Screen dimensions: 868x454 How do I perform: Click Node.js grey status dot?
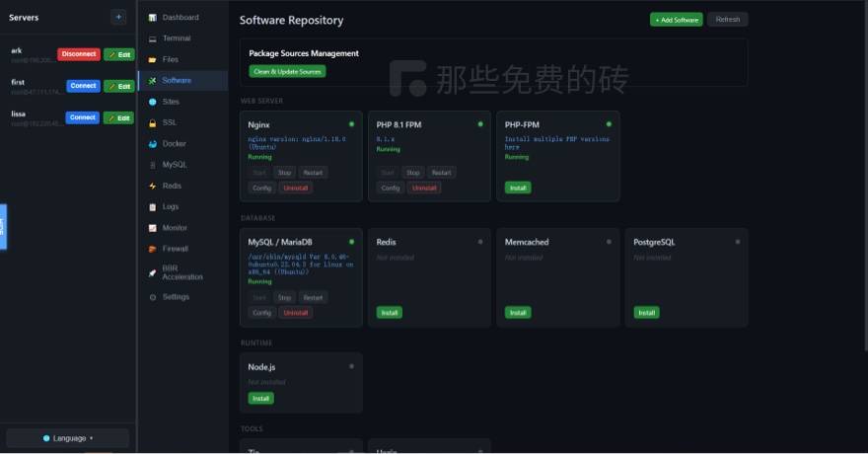[351, 366]
